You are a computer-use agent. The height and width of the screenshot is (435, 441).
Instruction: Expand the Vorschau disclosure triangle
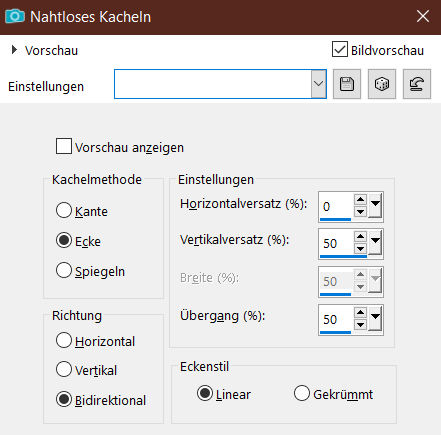click(x=14, y=50)
